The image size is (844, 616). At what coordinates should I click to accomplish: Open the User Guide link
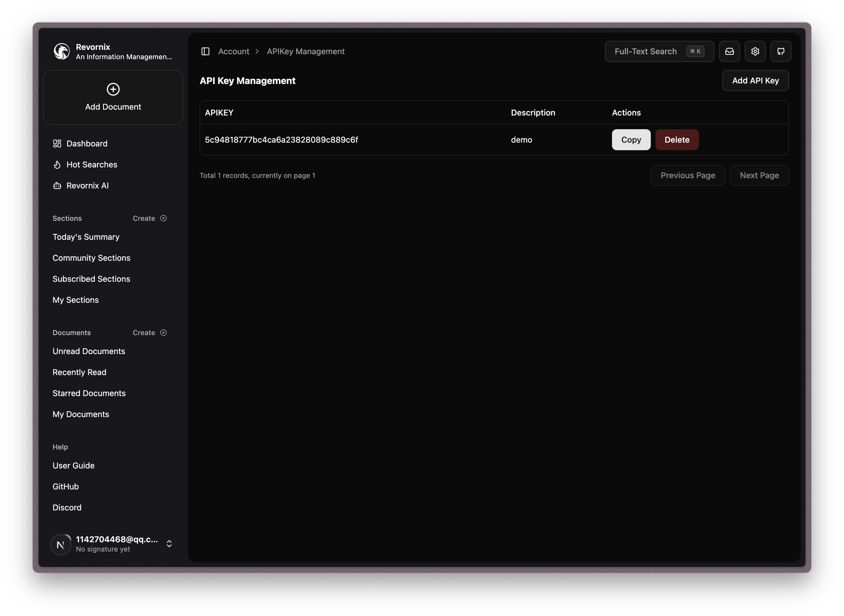pyautogui.click(x=74, y=466)
